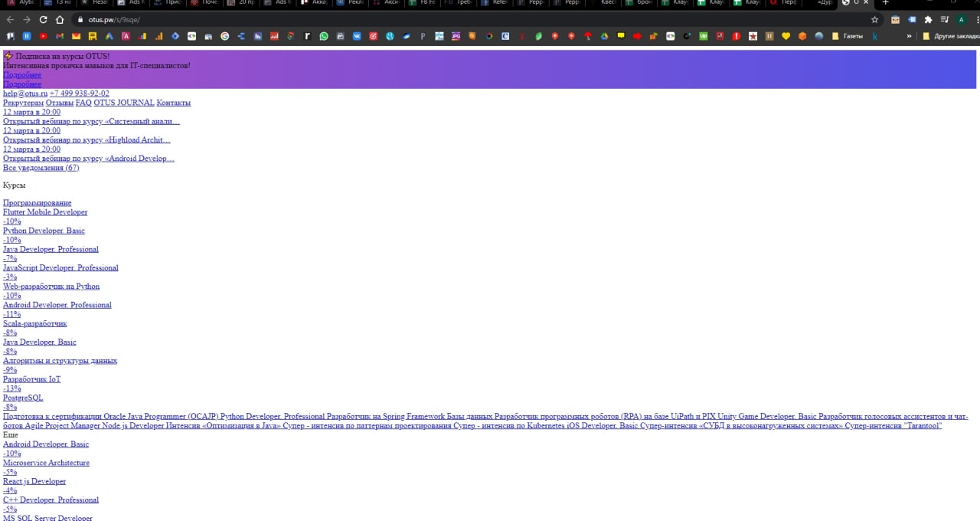Open the YouTube bookmark

click(x=43, y=35)
